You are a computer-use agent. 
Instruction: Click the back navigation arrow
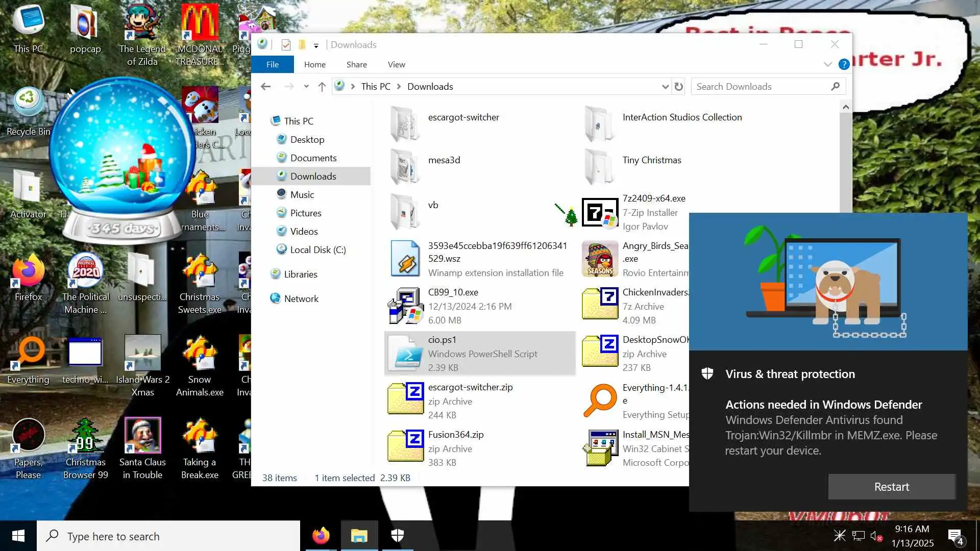pos(265,87)
